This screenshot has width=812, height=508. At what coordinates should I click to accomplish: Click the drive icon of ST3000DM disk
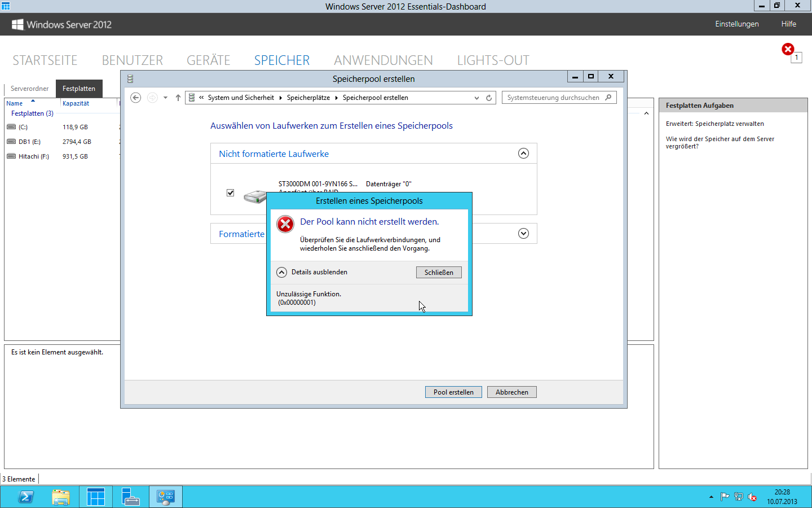point(255,196)
